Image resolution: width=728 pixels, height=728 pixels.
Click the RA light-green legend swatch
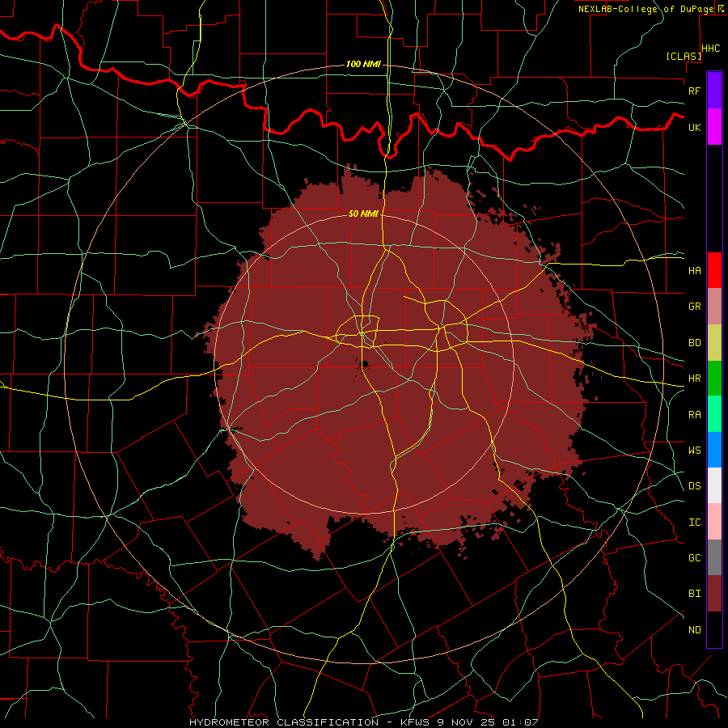714,414
